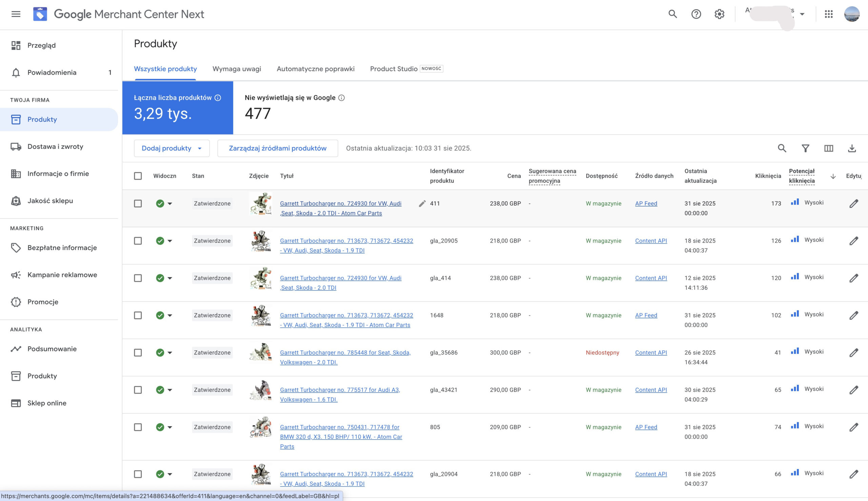Open AP Feed source for product 411
The height and width of the screenshot is (501, 868).
pyautogui.click(x=646, y=204)
